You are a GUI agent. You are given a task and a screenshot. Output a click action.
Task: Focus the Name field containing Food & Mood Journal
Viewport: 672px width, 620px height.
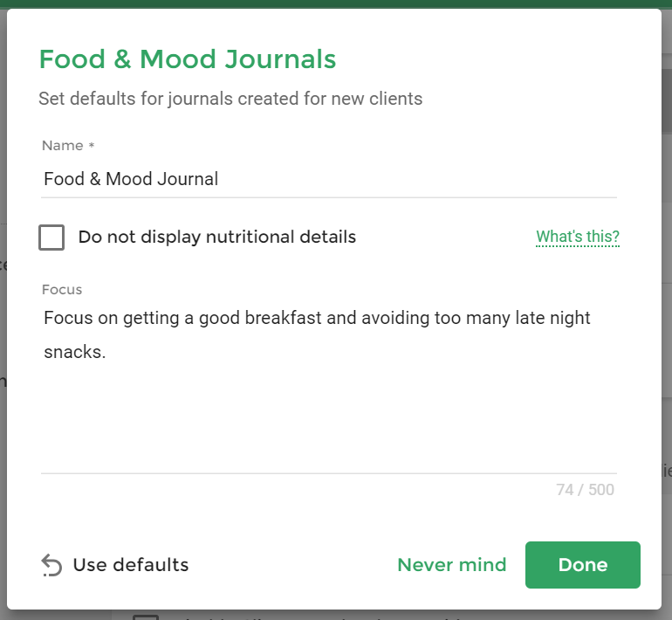329,179
